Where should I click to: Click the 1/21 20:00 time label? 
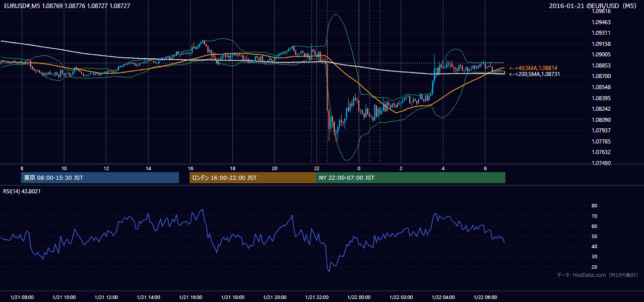(x=274, y=297)
